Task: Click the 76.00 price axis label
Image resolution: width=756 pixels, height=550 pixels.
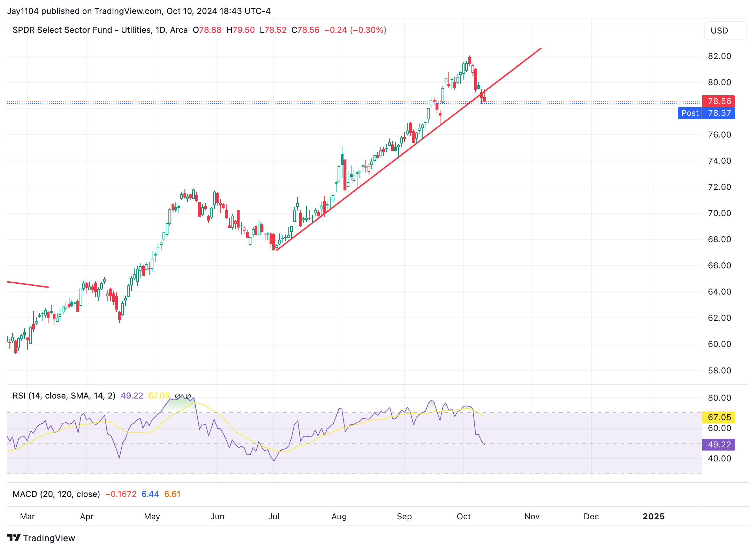Action: point(719,135)
